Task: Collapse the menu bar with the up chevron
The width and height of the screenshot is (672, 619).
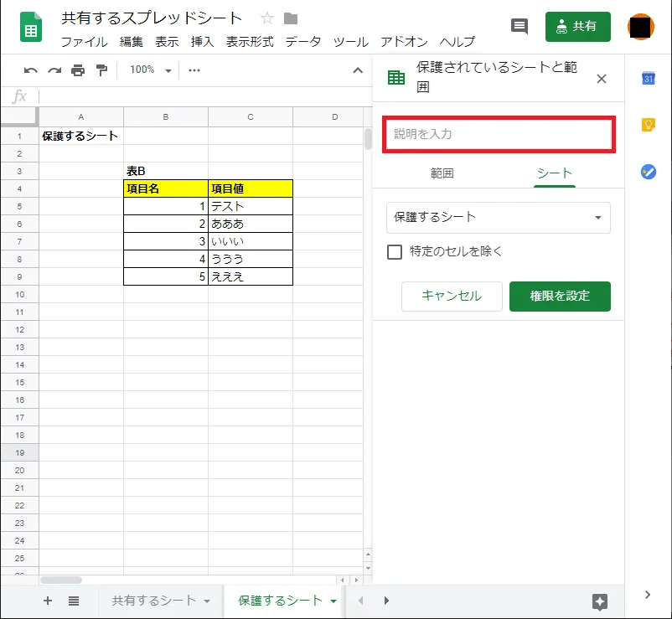Action: point(358,70)
